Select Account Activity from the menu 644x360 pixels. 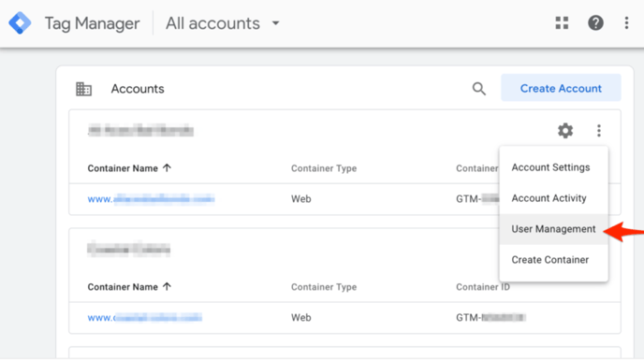point(553,198)
